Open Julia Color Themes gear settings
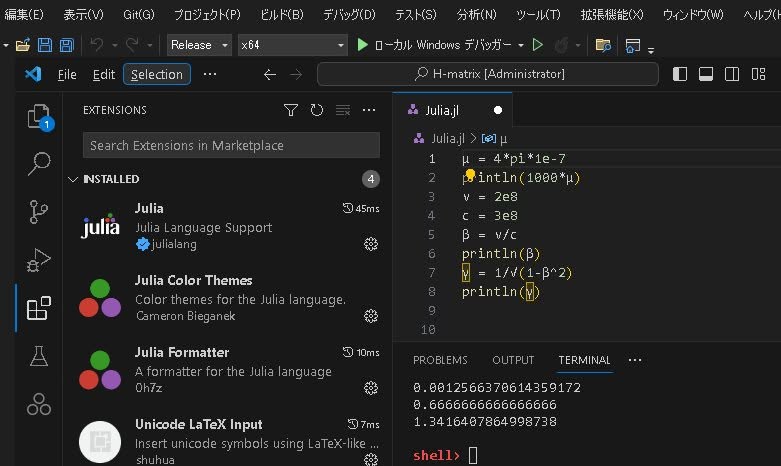Screen dimensions: 781x466 click(x=371, y=316)
